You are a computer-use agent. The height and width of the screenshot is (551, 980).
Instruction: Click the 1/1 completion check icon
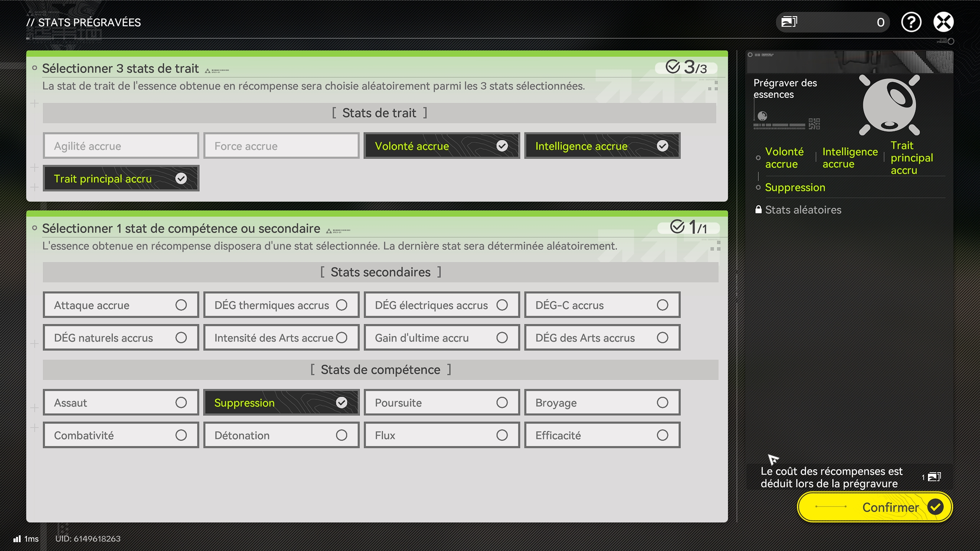(x=677, y=227)
